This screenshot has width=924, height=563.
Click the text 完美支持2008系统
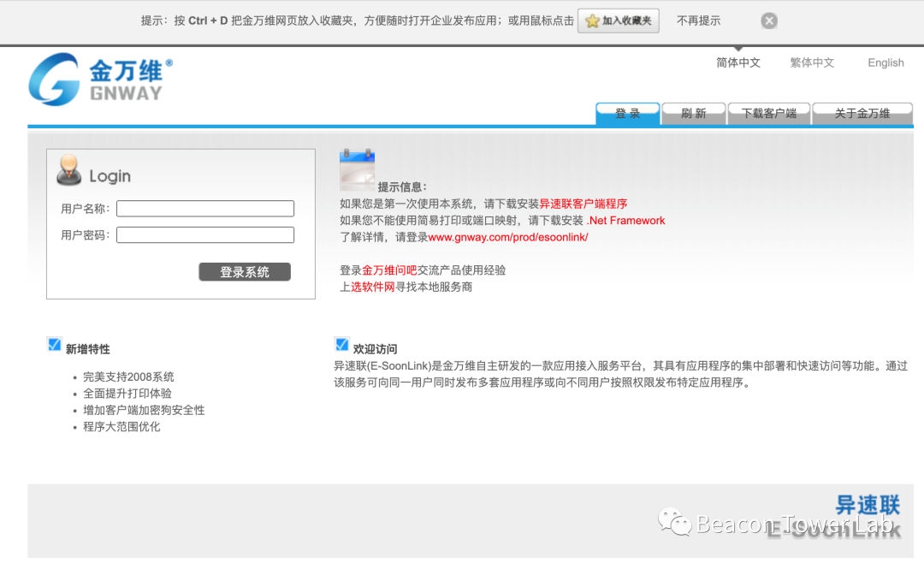point(128,376)
